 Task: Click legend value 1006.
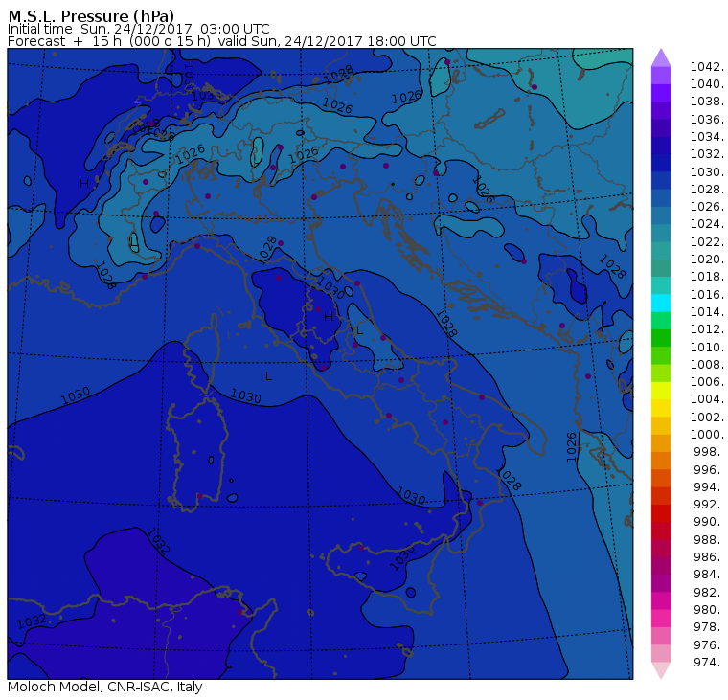[707, 381]
